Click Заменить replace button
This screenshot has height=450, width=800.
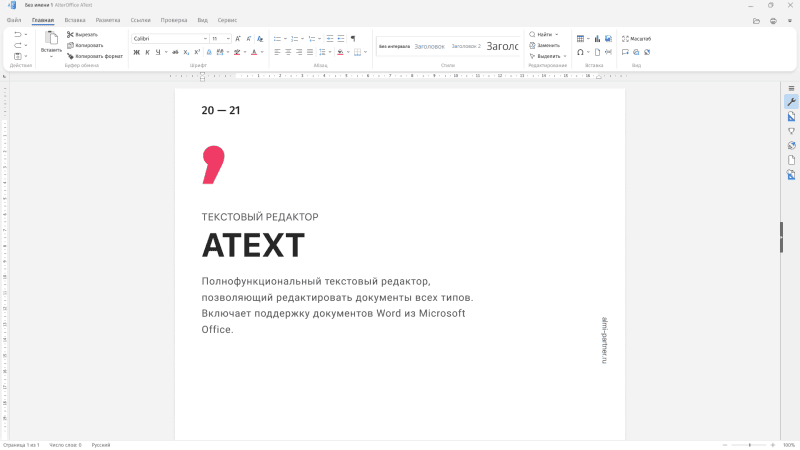pyautogui.click(x=544, y=45)
